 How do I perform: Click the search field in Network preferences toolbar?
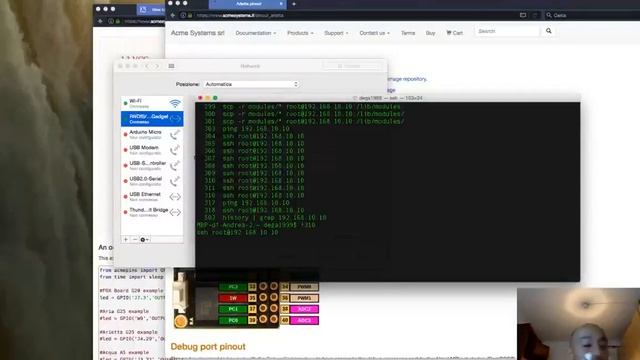353,66
